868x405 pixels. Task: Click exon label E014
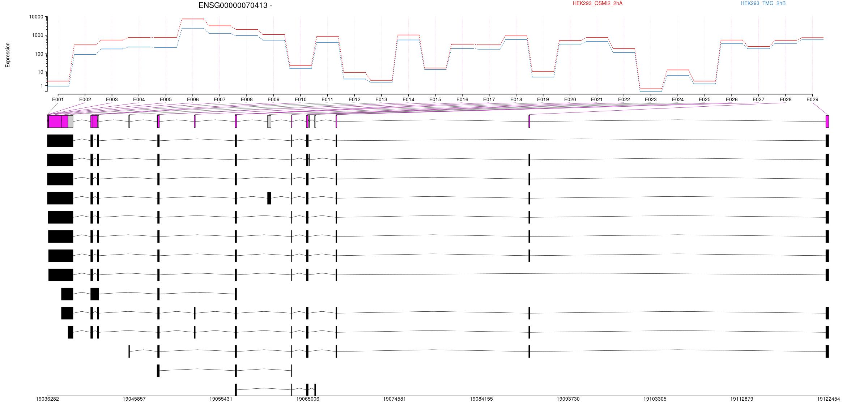click(408, 99)
